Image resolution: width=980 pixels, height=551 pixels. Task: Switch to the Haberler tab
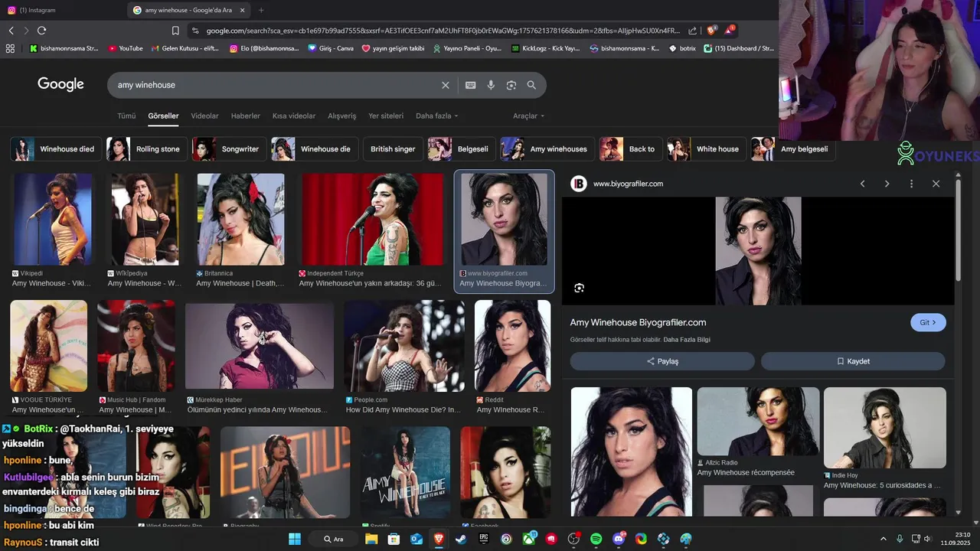point(246,116)
